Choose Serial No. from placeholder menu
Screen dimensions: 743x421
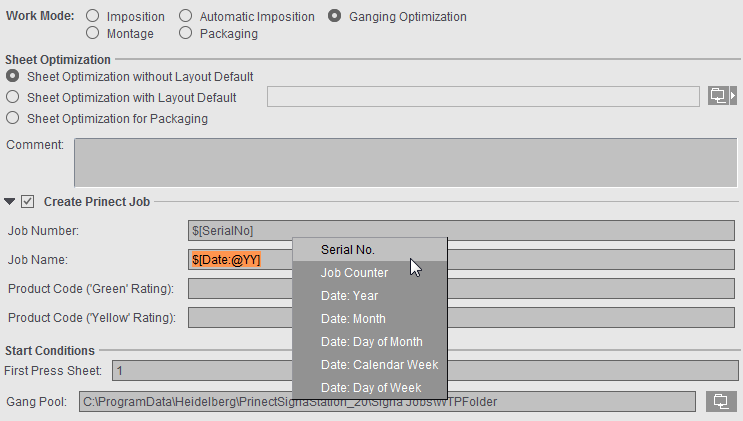pyautogui.click(x=347, y=249)
